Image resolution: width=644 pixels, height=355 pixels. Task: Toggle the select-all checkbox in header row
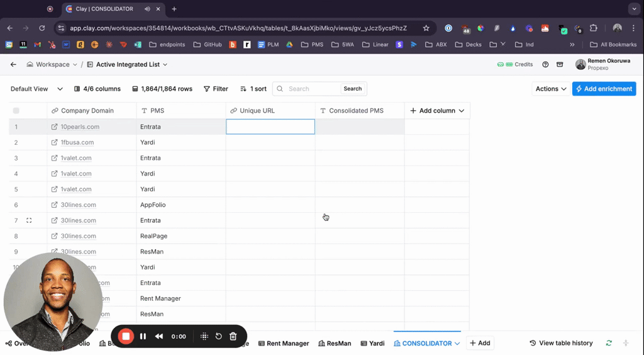[x=16, y=111]
